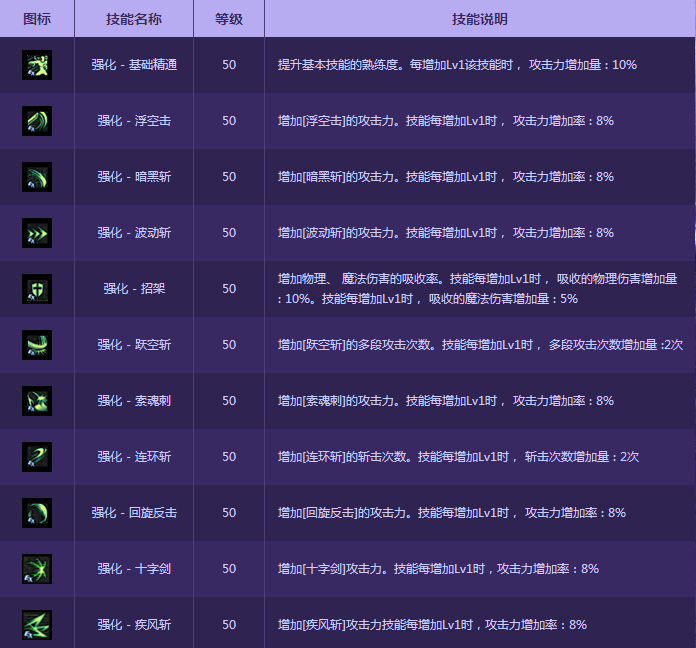The image size is (696, 648).
Task: Click level 50 in the 疾风斩 row
Action: click(229, 624)
